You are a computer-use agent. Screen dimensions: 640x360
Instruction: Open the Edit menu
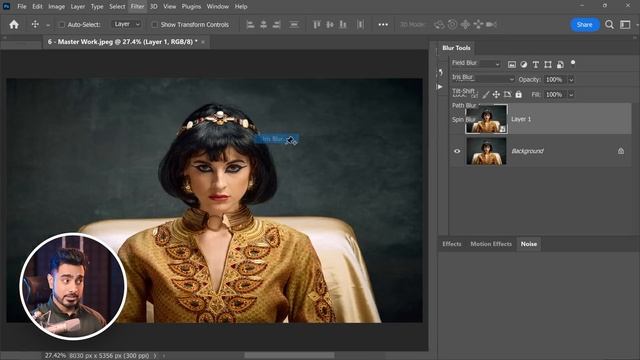[37, 7]
